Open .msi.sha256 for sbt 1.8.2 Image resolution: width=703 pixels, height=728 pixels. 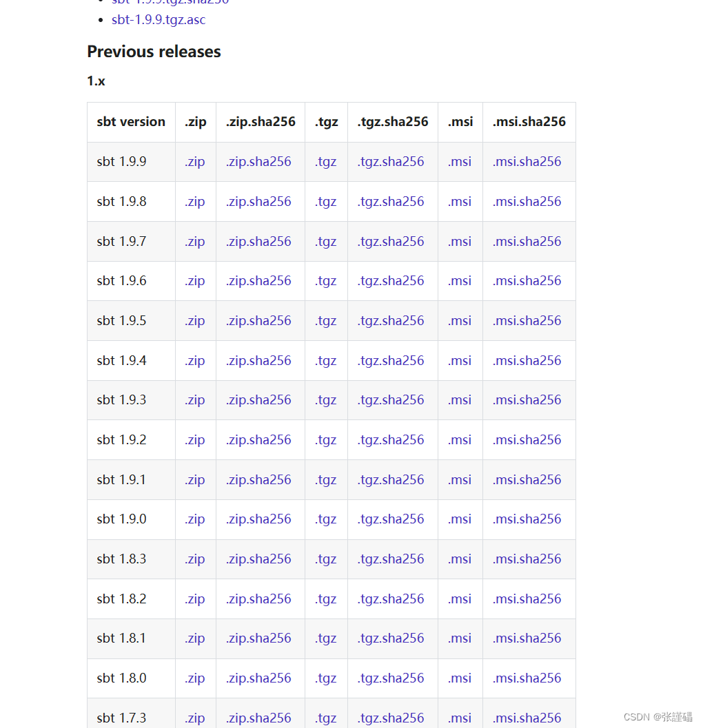[x=527, y=599]
